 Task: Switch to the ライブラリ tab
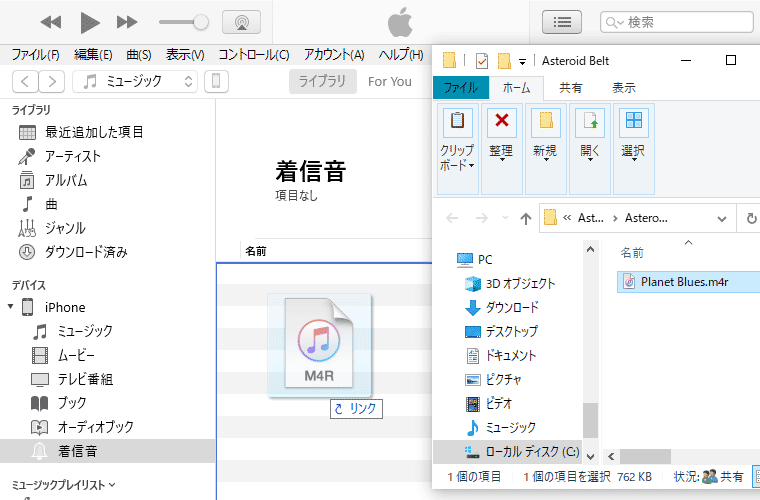tap(322, 81)
